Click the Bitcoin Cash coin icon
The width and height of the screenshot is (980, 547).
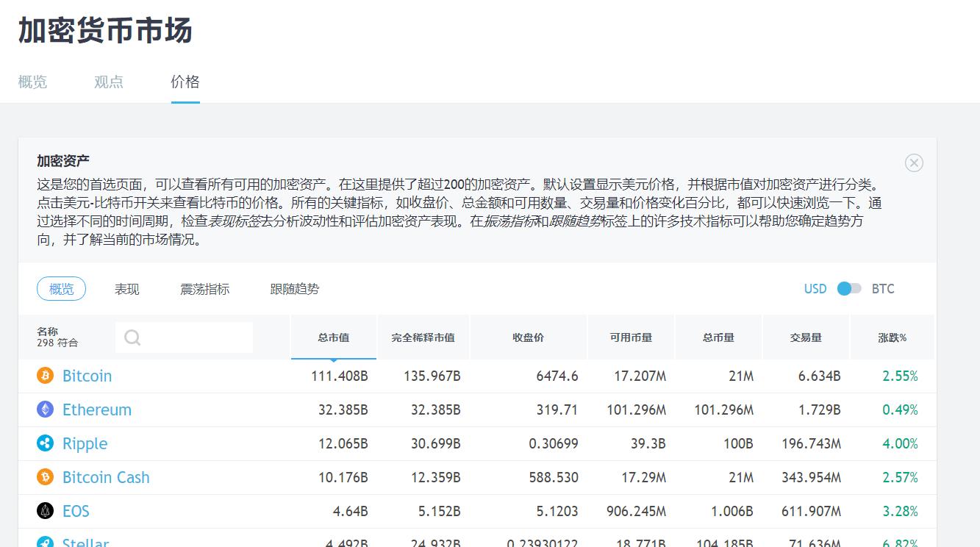tap(44, 477)
